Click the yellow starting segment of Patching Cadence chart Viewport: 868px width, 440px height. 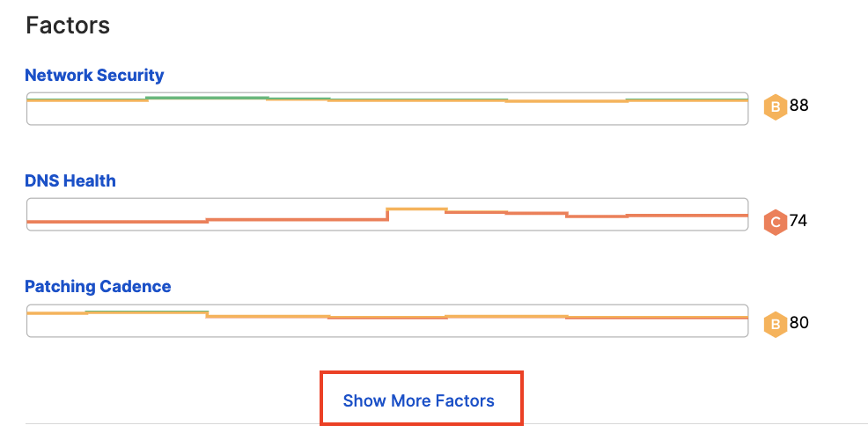[57, 313]
